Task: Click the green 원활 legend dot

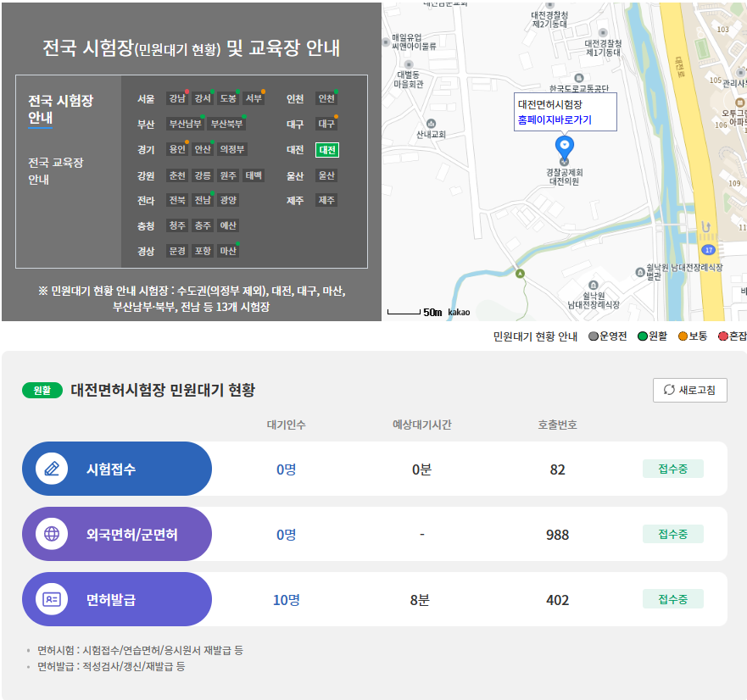Action: point(642,336)
